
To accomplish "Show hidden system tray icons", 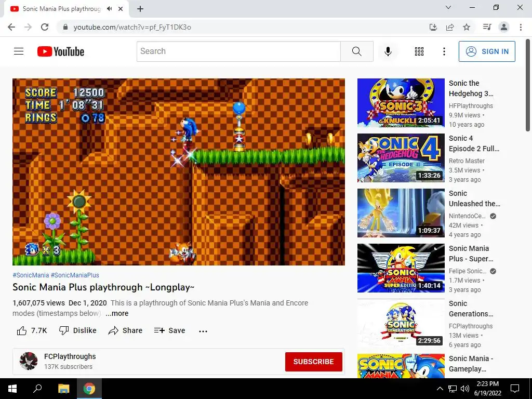I will [x=440, y=389].
